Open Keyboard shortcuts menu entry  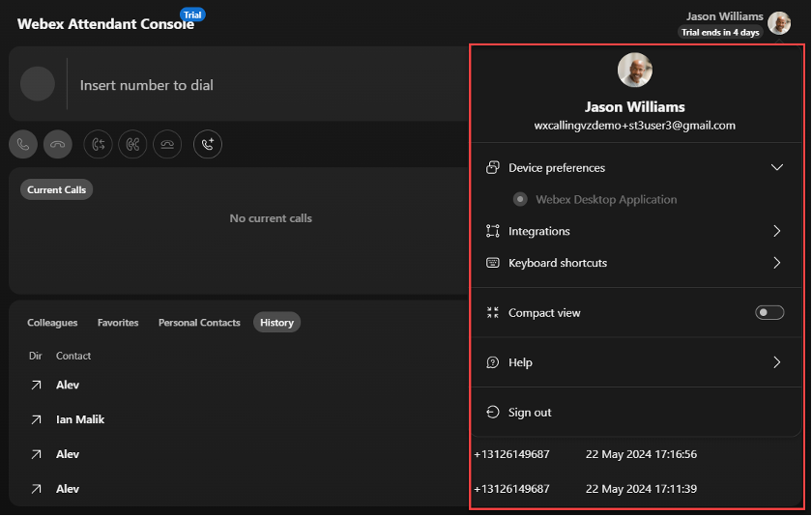point(635,263)
